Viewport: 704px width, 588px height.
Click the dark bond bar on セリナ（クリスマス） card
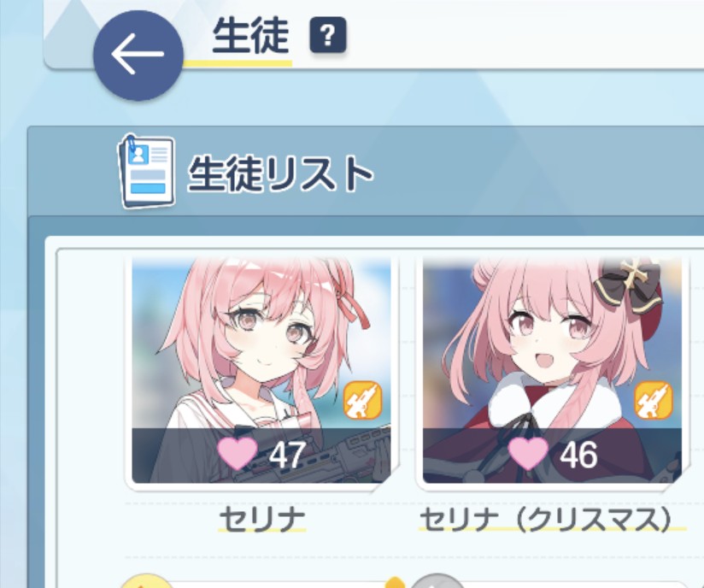pos(552,456)
